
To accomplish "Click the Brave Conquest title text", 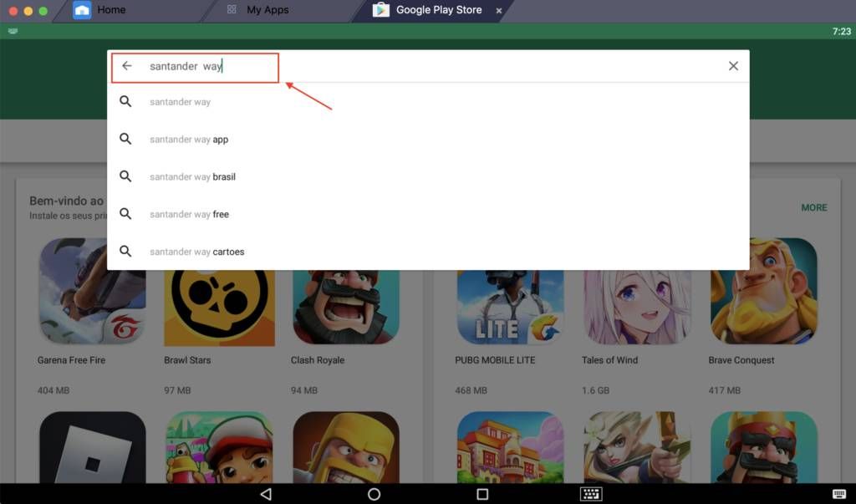I will point(741,360).
